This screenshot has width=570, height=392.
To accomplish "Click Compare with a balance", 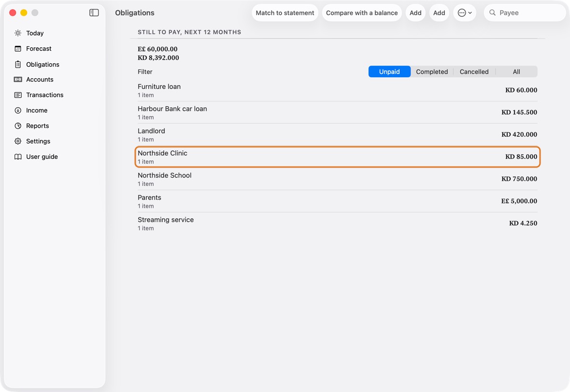I will [x=362, y=13].
